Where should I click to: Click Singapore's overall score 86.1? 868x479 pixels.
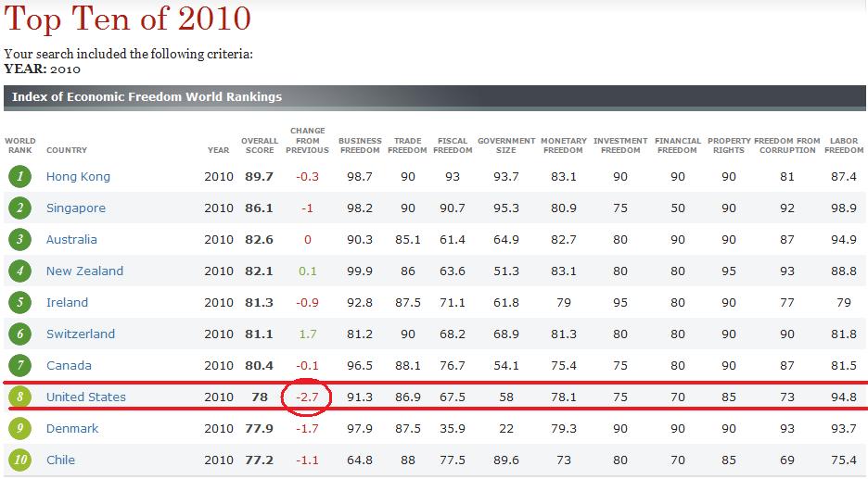pyautogui.click(x=259, y=208)
